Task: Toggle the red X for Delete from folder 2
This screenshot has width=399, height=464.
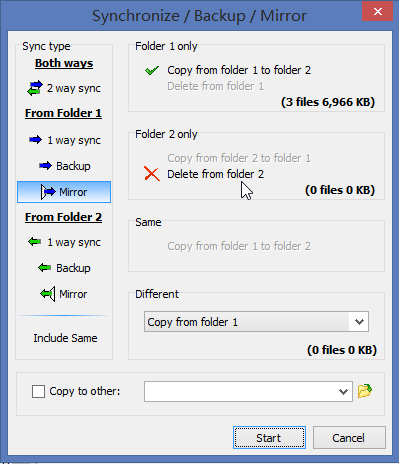Action: coord(152,174)
